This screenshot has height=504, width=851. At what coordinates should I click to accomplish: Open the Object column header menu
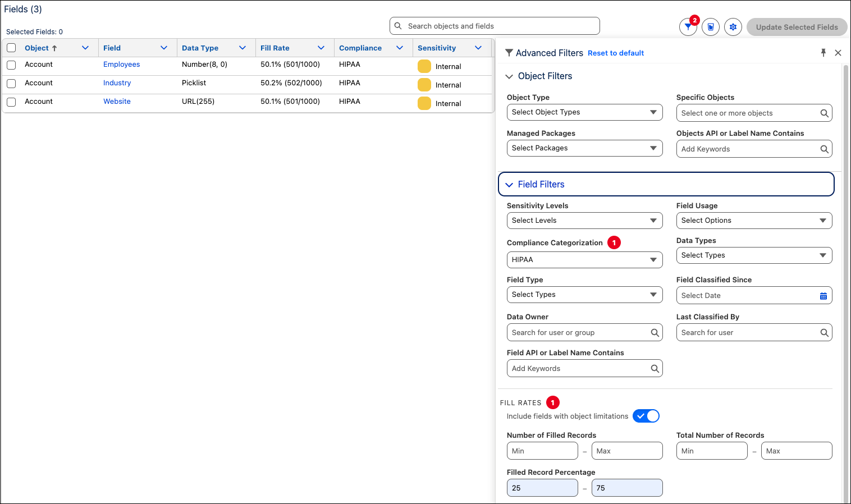pos(85,48)
